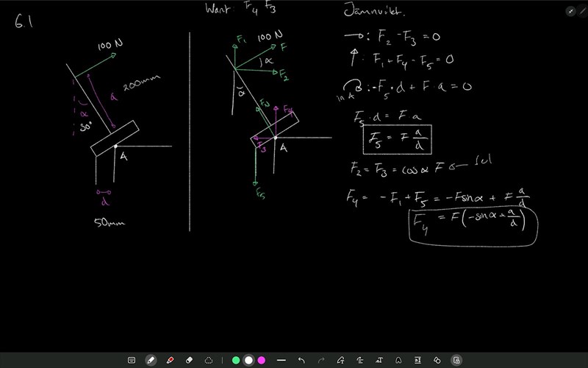Toggle the page lock icon in toolbar
The width and height of the screenshot is (588, 368).
pyautogui.click(x=456, y=360)
